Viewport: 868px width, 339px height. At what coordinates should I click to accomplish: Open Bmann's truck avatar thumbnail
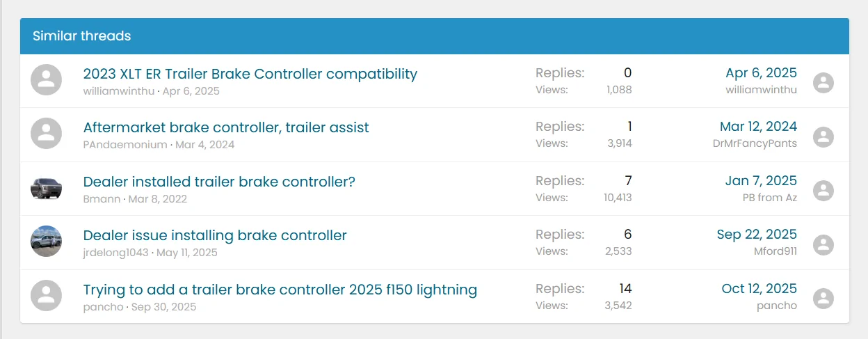[x=47, y=188]
